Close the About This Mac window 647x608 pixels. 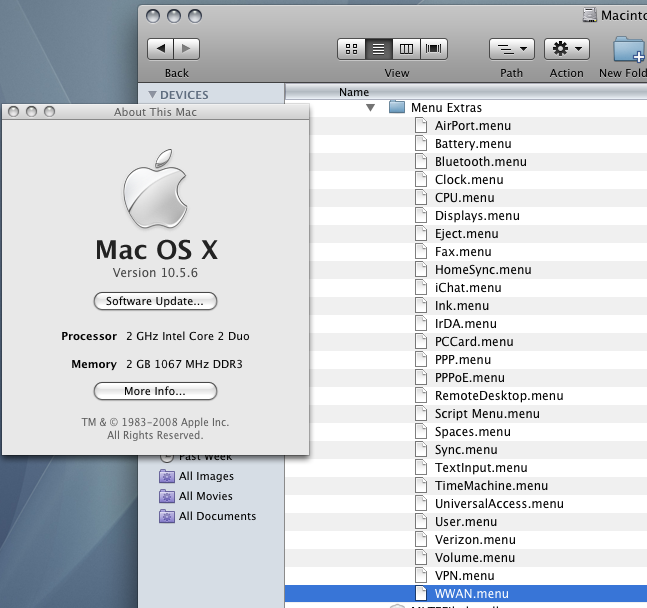click(x=14, y=111)
